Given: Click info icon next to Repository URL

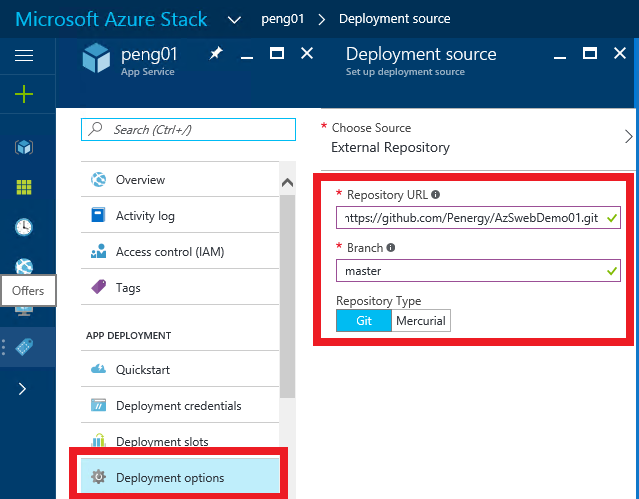Looking at the screenshot, I should pos(435,194).
